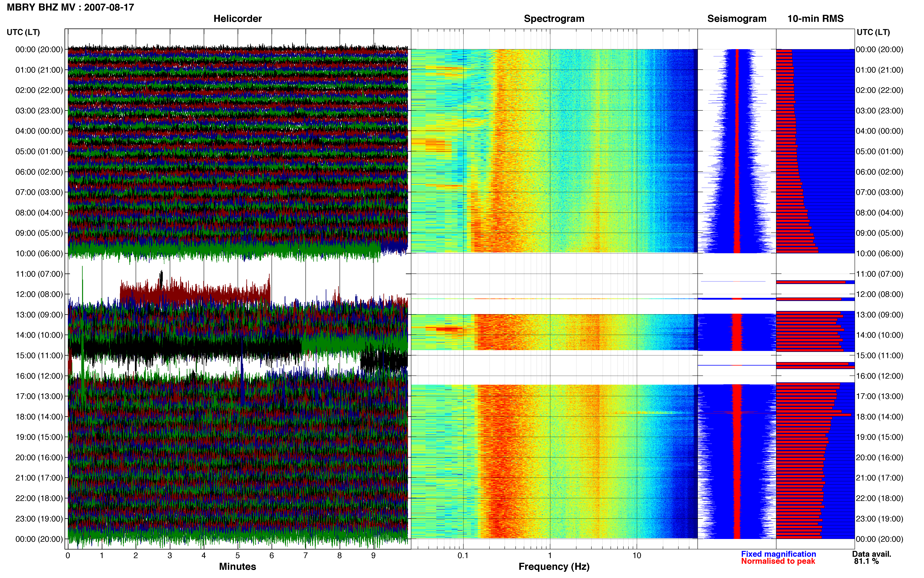Screen dimensions: 924x578
Task: Click the 'UTC (LT)' label beside the Helicorder
Action: click(x=23, y=33)
